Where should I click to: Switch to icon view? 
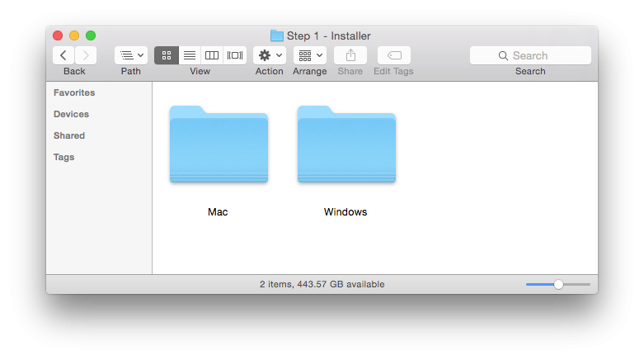pos(167,55)
